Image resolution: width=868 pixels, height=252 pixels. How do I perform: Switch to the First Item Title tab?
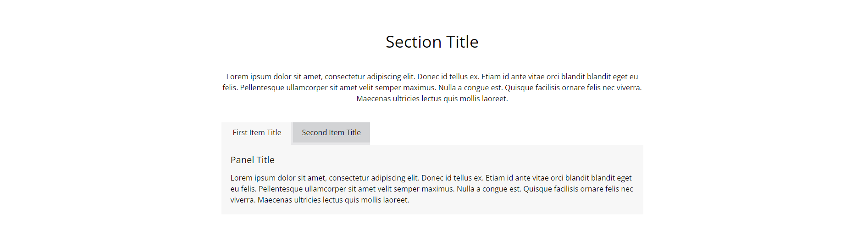(257, 133)
